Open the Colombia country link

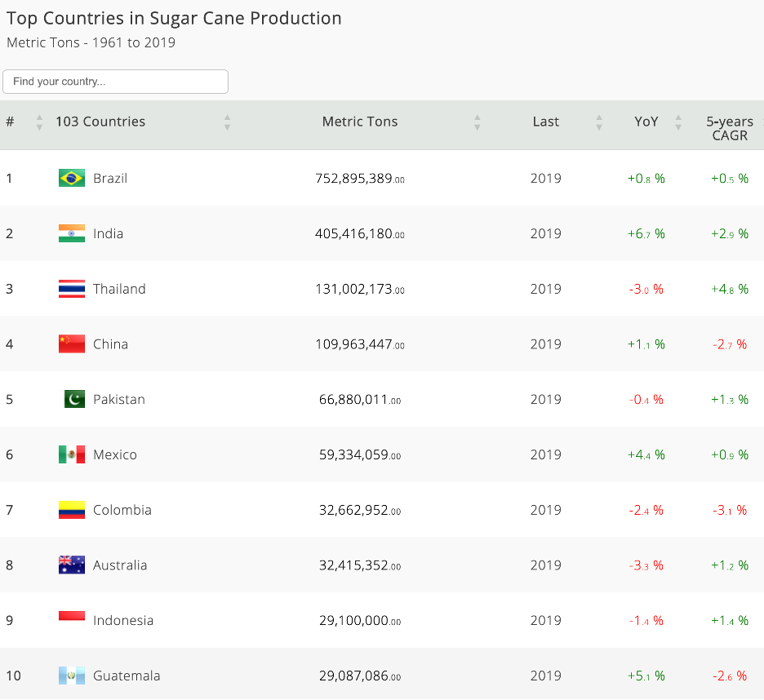tap(122, 510)
